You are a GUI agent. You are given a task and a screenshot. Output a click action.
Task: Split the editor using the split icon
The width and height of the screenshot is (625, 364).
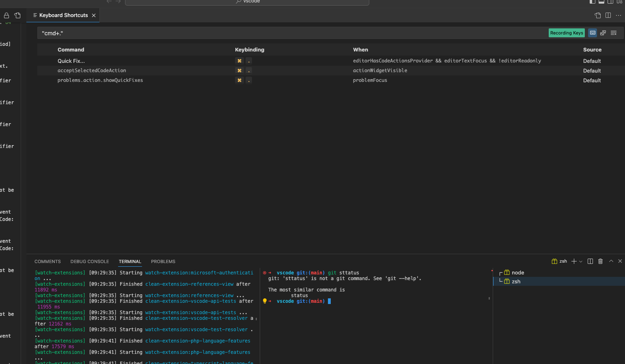pos(608,15)
